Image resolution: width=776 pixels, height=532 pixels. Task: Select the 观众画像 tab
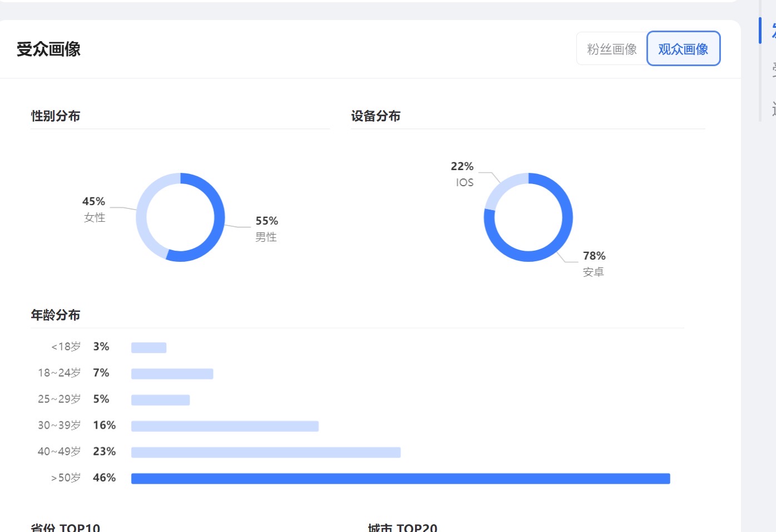click(683, 49)
